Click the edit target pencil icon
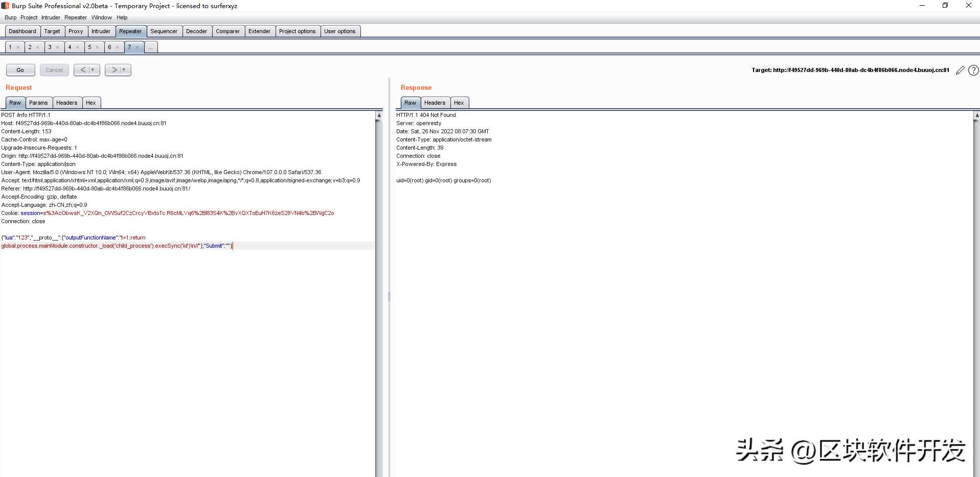Image resolution: width=980 pixels, height=477 pixels. (960, 70)
